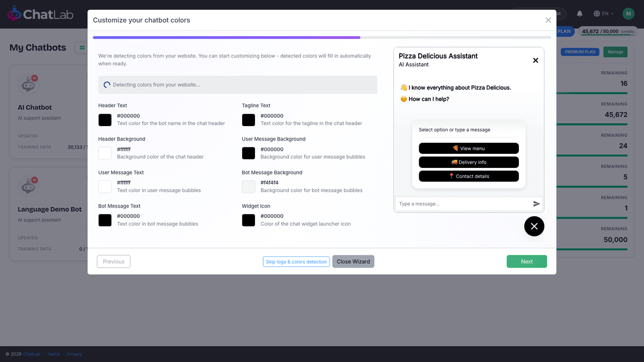The height and width of the screenshot is (362, 644).
Task: Click the Contact details option
Action: tap(469, 176)
